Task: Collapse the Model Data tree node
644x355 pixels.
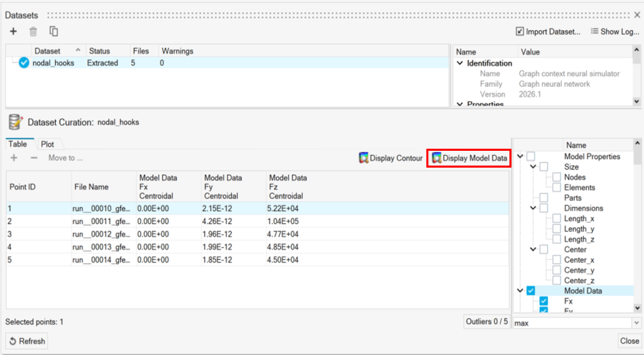Action: click(x=520, y=290)
